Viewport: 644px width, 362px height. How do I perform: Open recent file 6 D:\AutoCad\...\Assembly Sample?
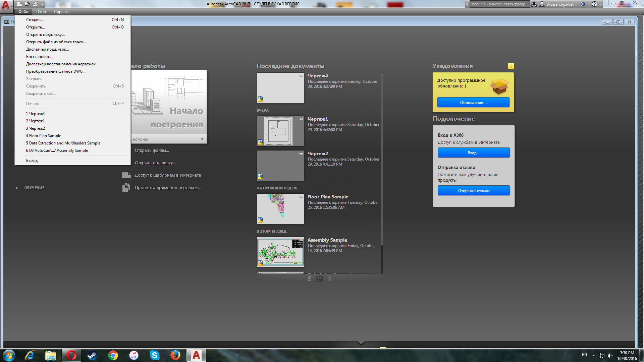pos(72,150)
